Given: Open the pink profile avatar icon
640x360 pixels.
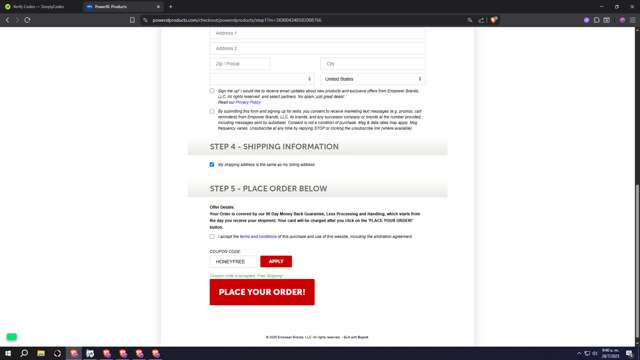Looking at the screenshot, I should pos(622,20).
